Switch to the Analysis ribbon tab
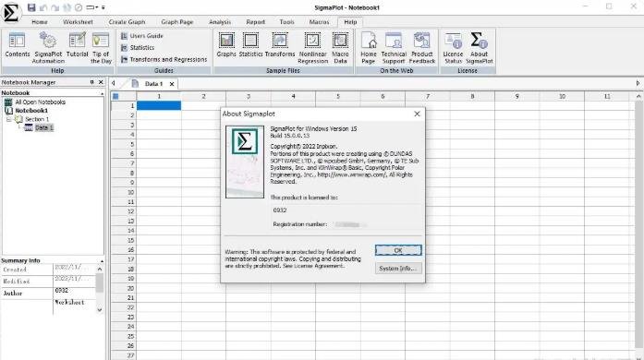644x360 pixels. point(220,22)
